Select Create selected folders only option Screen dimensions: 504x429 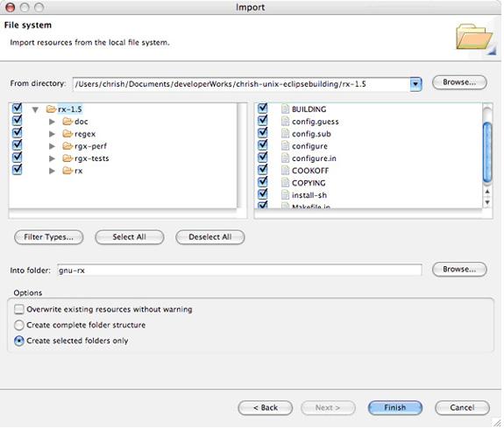coord(19,341)
